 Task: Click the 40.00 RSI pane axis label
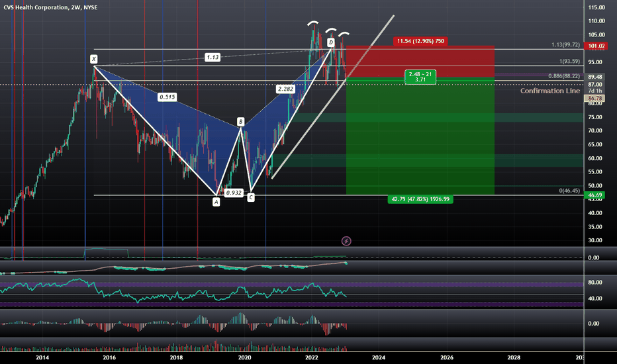tap(595, 298)
